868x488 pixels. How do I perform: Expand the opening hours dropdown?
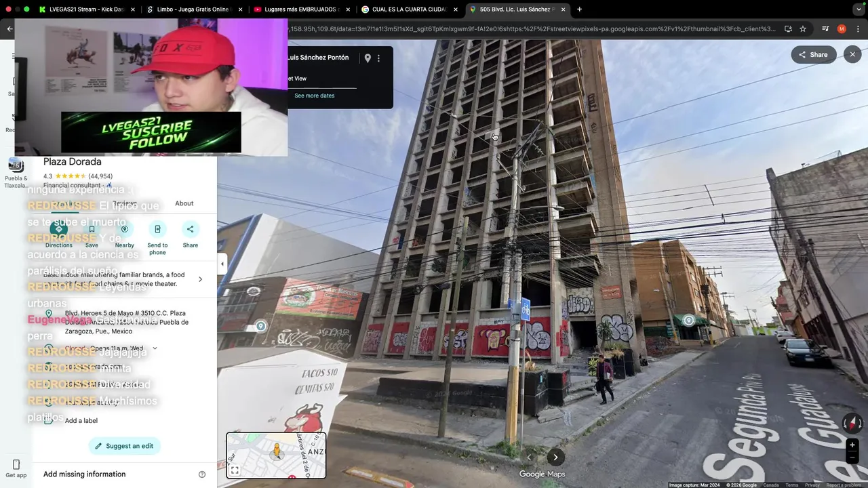(x=155, y=348)
